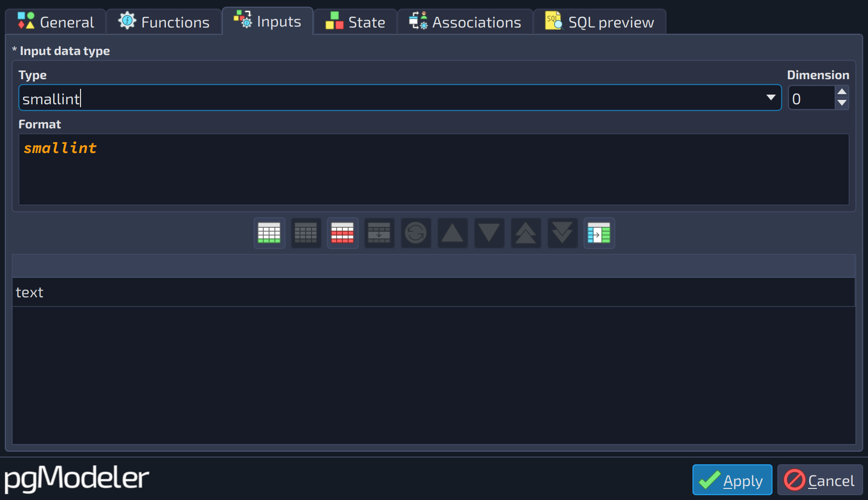Switch to the Functions tab

click(164, 22)
